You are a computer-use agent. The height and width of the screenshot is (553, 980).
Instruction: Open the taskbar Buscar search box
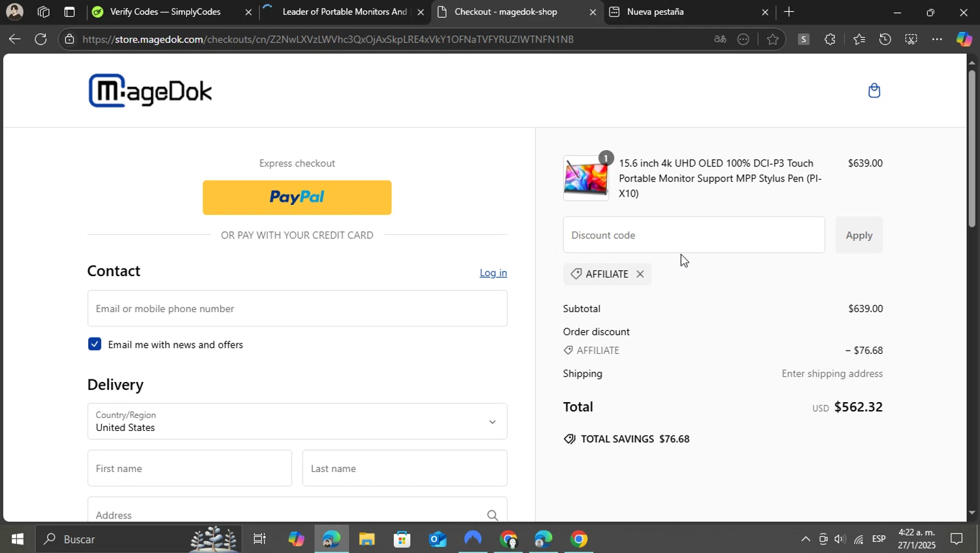pyautogui.click(x=137, y=539)
